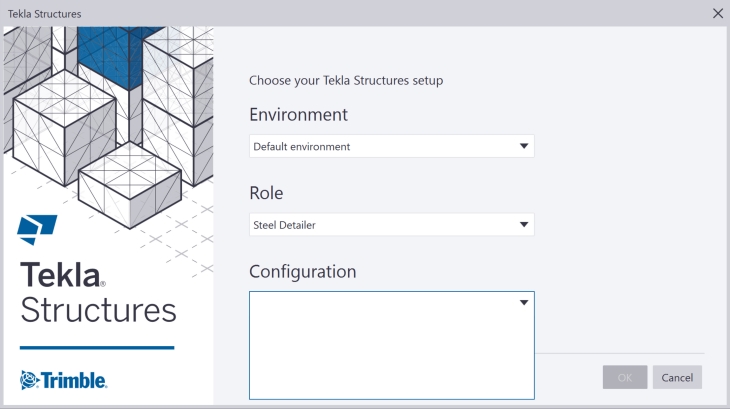730x409 pixels.
Task: Expand the Role dropdown arrow
Action: (x=523, y=224)
